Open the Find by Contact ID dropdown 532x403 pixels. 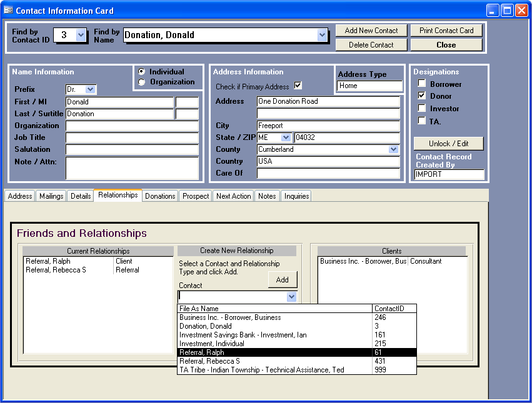pos(81,36)
